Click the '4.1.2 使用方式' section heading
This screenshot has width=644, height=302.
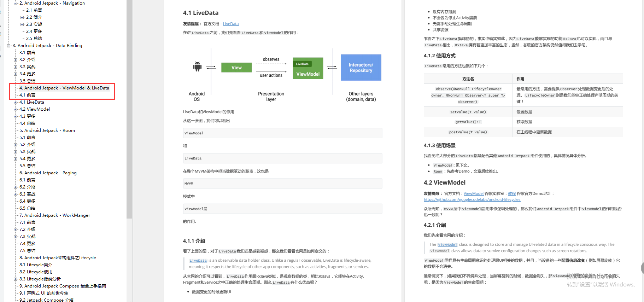pyautogui.click(x=440, y=56)
